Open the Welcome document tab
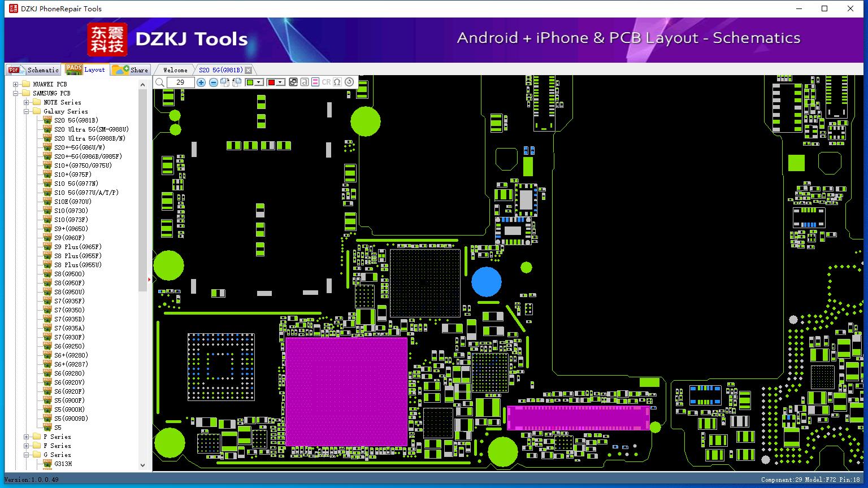This screenshot has height=488, width=868. point(175,70)
